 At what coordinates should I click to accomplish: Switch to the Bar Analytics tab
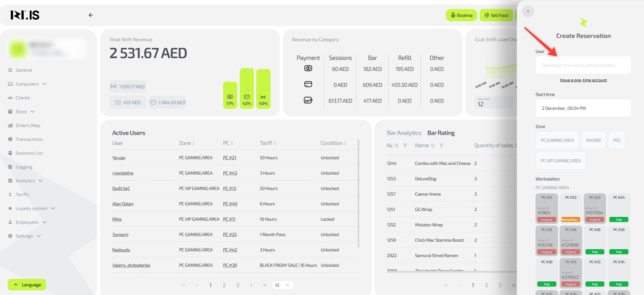404,133
